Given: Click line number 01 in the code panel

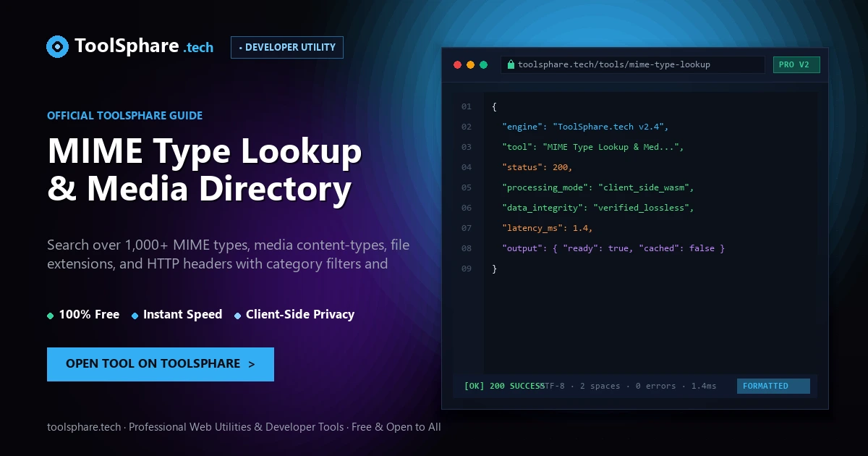Looking at the screenshot, I should pyautogui.click(x=467, y=106).
